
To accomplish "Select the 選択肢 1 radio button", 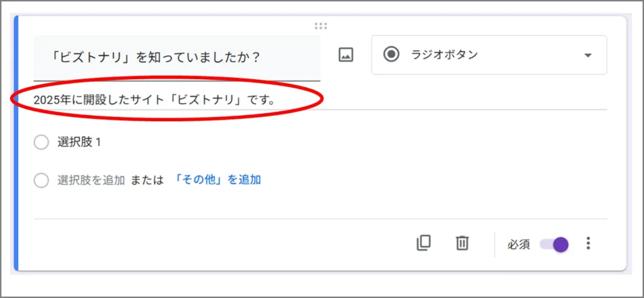I will [x=41, y=143].
